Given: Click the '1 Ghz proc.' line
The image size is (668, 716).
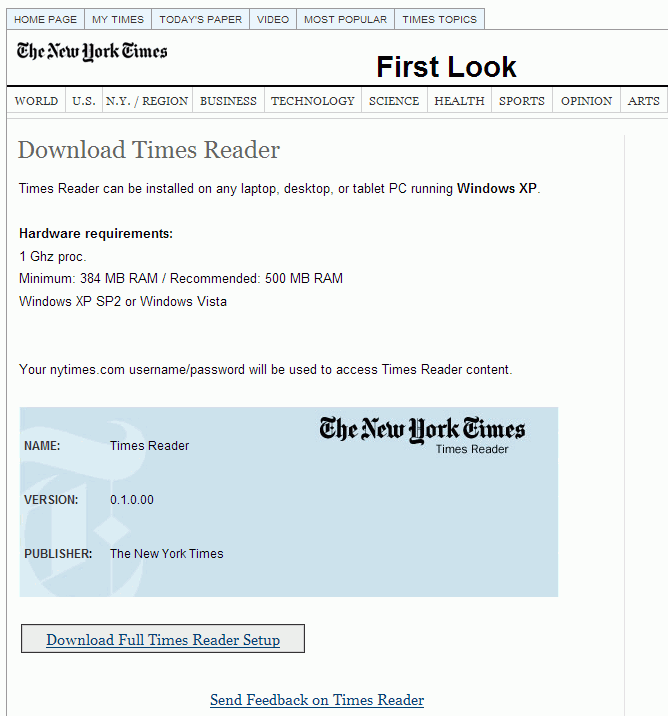Looking at the screenshot, I should point(53,256).
